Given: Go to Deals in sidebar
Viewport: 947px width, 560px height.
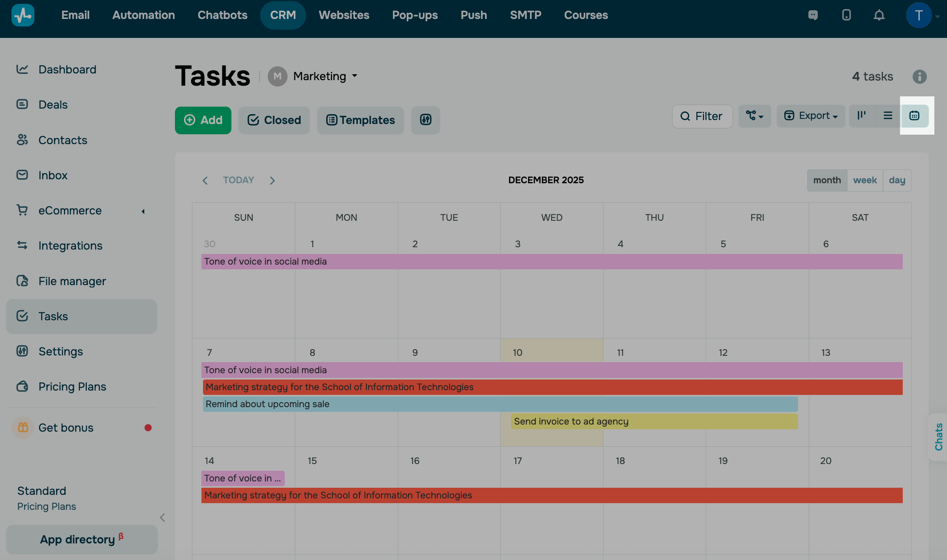Looking at the screenshot, I should (x=53, y=105).
